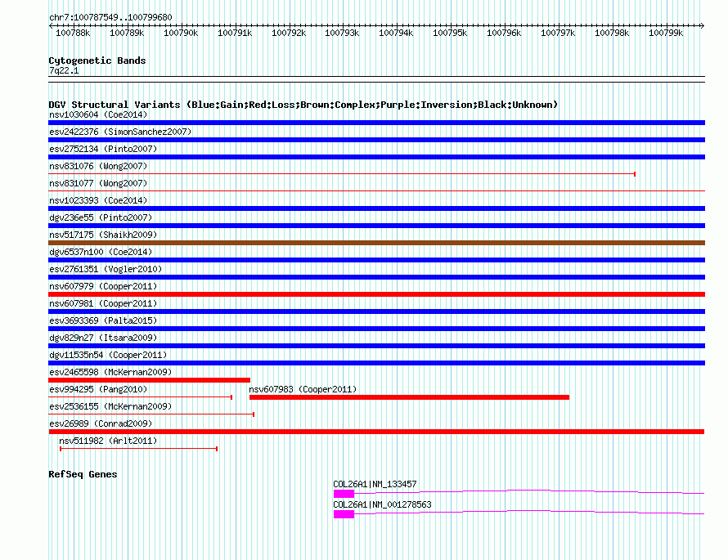Click the nsv517175 (Shaikh2009) label
The height and width of the screenshot is (560, 728).
pyautogui.click(x=103, y=235)
